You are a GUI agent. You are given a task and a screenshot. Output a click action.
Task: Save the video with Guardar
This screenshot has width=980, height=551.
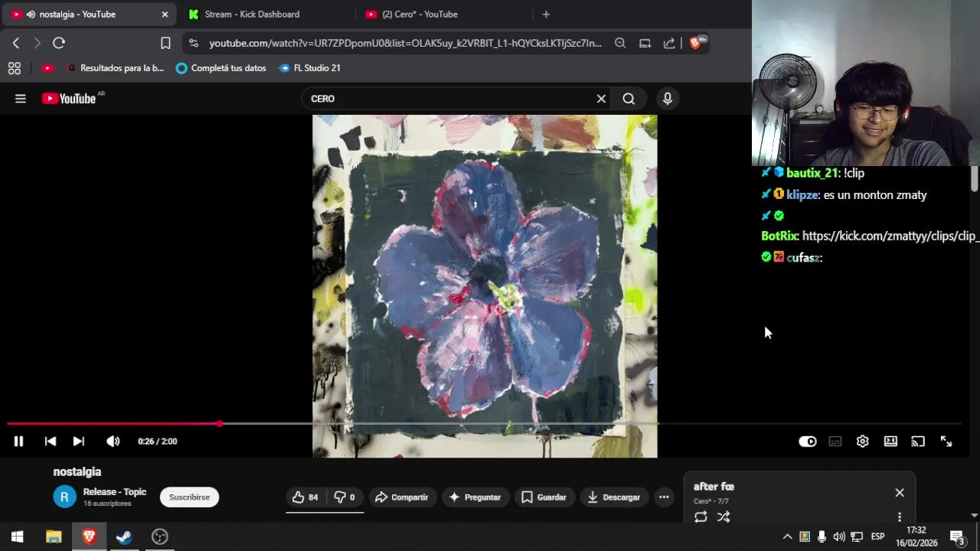(544, 497)
